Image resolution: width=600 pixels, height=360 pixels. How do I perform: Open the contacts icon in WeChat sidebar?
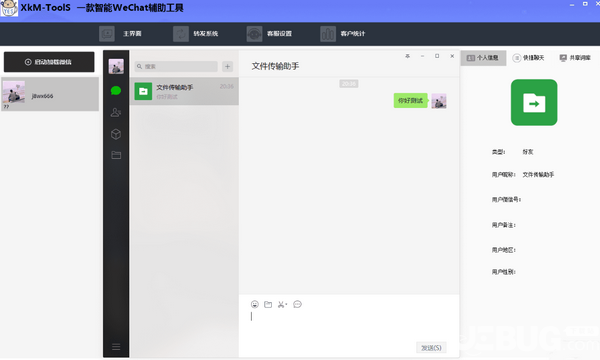pyautogui.click(x=116, y=112)
